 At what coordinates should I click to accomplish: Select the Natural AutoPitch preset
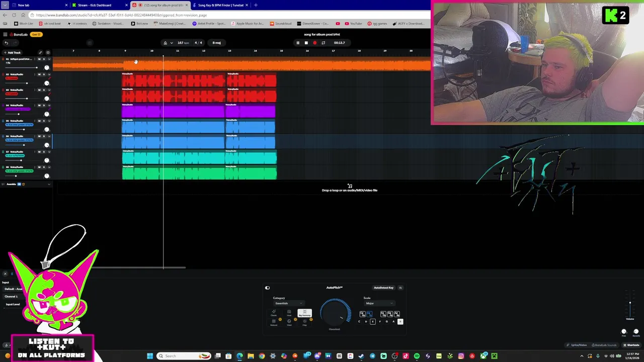tap(274, 323)
